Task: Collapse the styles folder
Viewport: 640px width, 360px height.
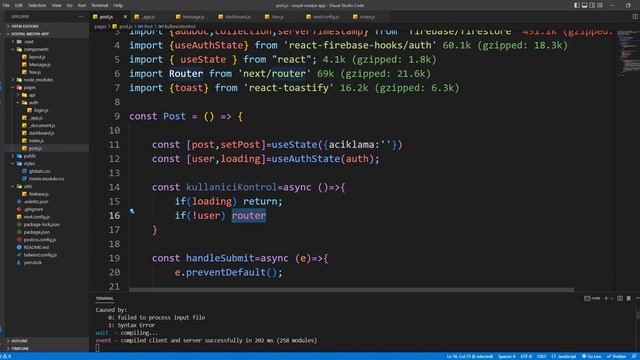Action: [x=29, y=164]
